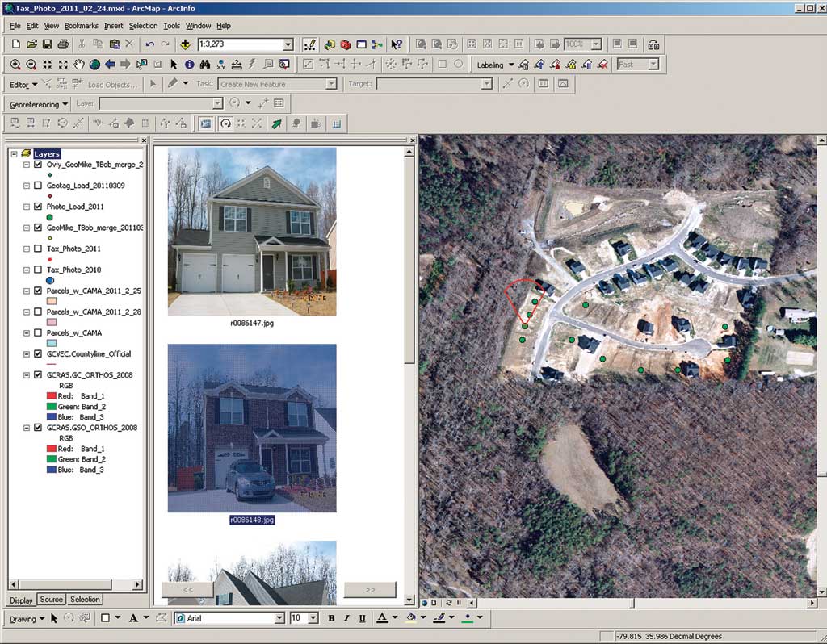Screen dimensions: 827x644
Task: Check the Geotag_Load_20110309 layer
Action: 38,186
